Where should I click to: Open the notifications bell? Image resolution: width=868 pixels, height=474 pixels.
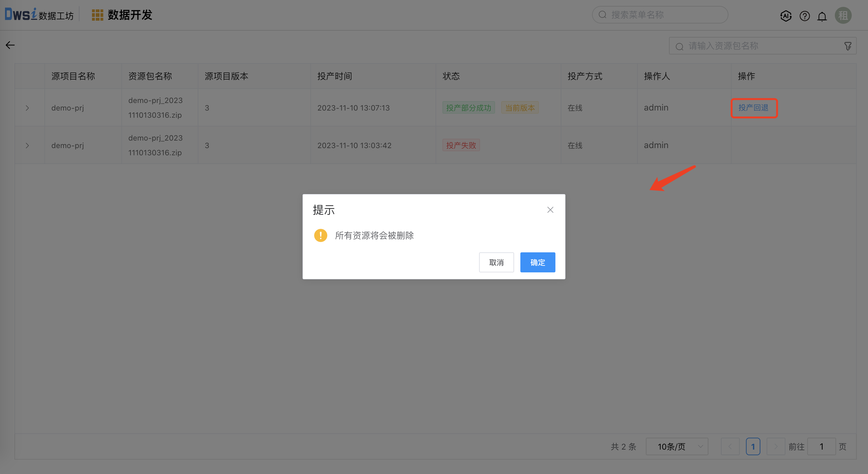822,16
